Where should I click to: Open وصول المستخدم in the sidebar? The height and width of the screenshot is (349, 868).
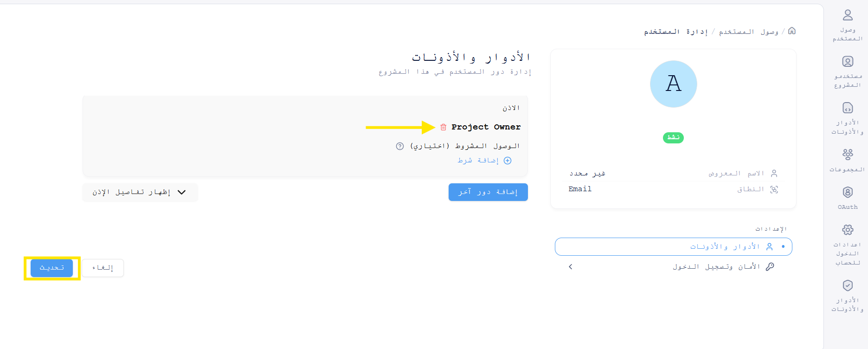pos(848,25)
